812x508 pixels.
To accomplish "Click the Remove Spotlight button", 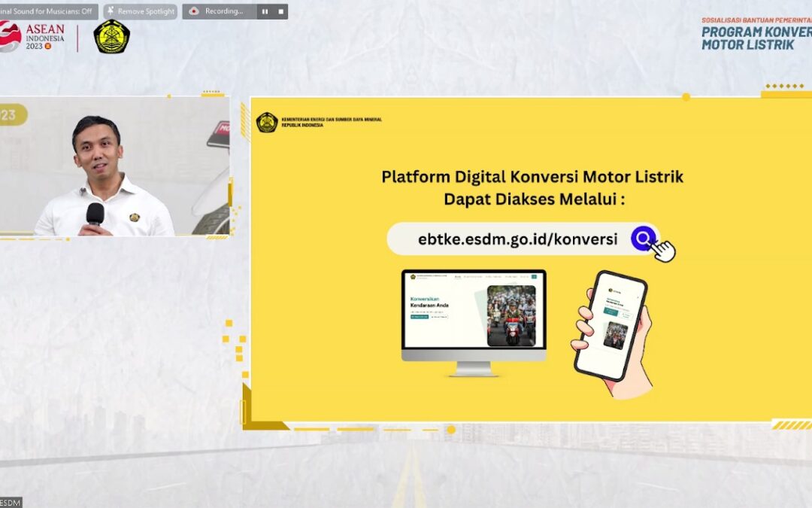I will [141, 11].
